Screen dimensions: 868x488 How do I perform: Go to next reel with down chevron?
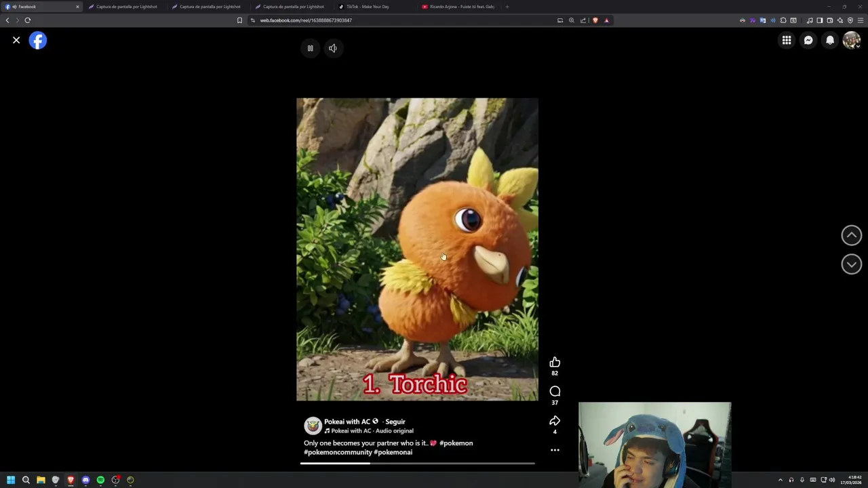852,264
